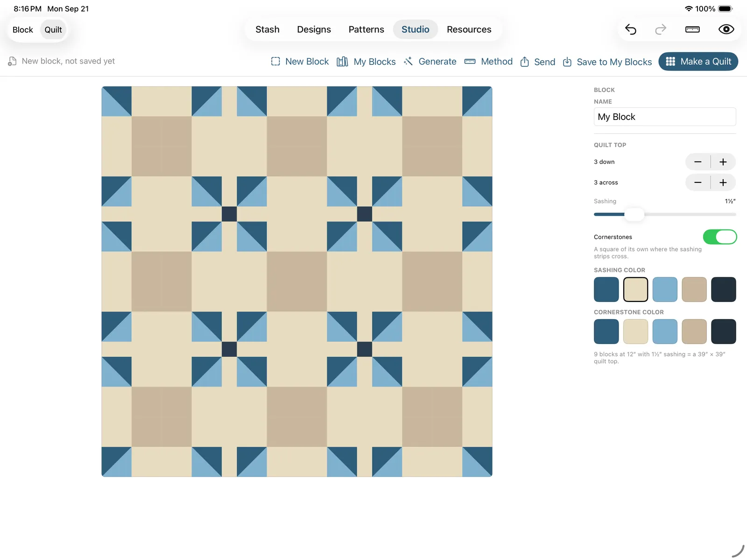Increase the rows down count
The image size is (747, 560).
pyautogui.click(x=723, y=162)
